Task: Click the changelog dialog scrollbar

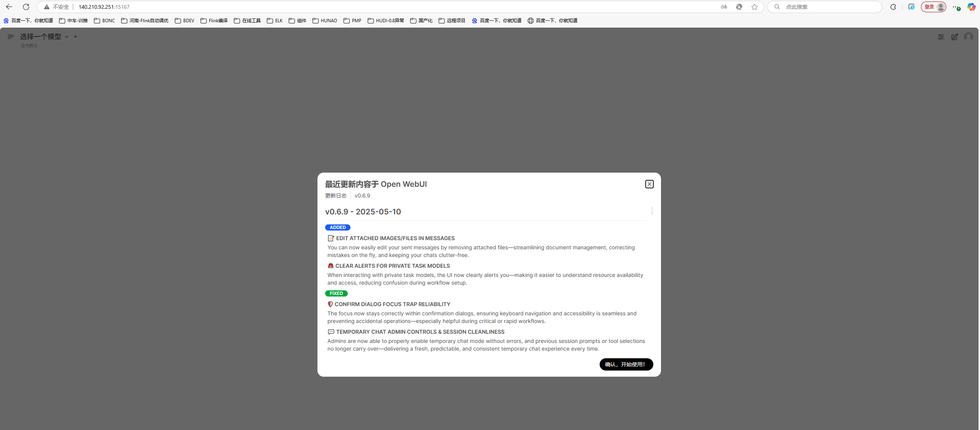Action: [652, 211]
